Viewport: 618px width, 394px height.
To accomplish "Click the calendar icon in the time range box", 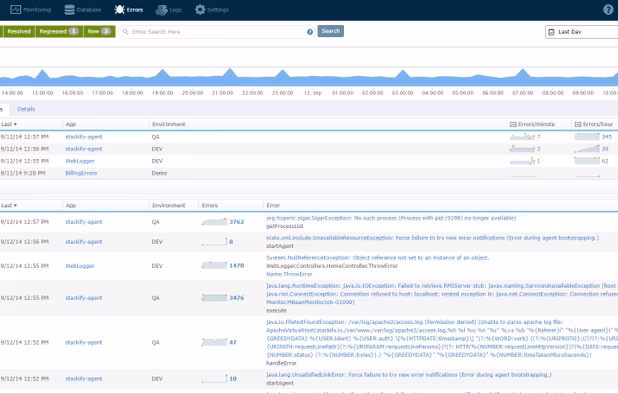I will tap(551, 32).
